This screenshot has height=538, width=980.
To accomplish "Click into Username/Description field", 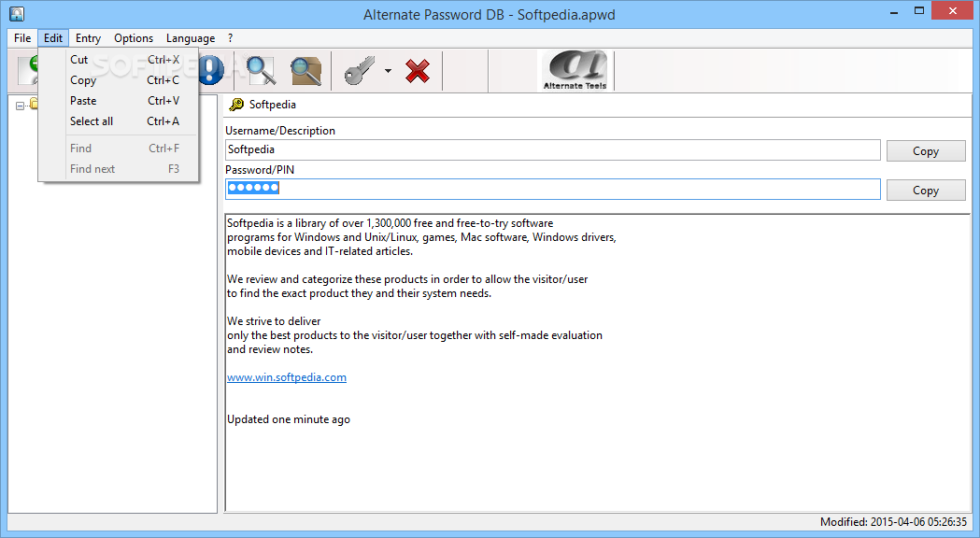I will [552, 150].
